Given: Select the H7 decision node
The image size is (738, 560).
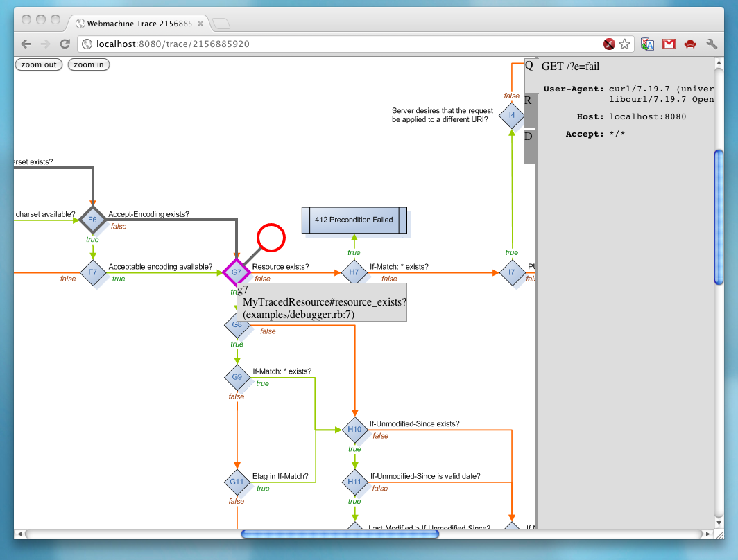Looking at the screenshot, I should click(354, 272).
